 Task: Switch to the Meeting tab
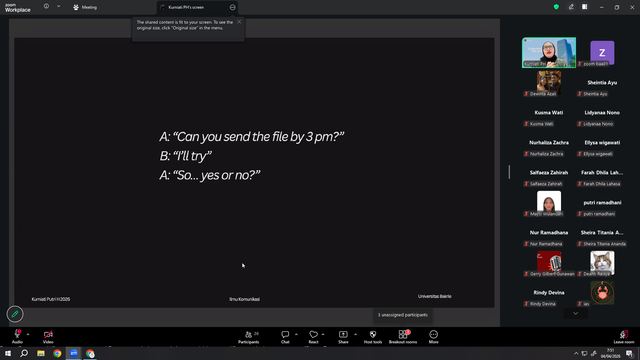(x=85, y=7)
